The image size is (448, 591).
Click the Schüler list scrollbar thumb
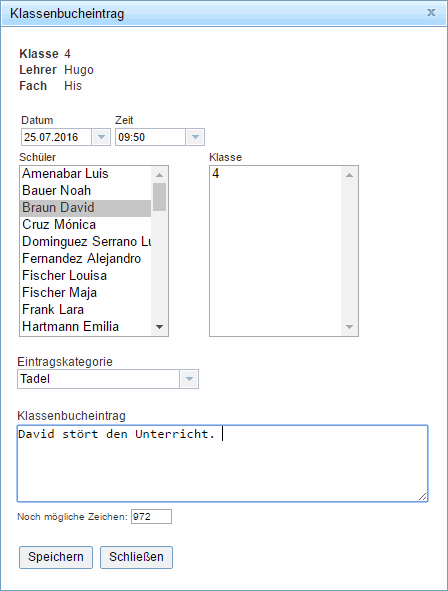(x=159, y=197)
